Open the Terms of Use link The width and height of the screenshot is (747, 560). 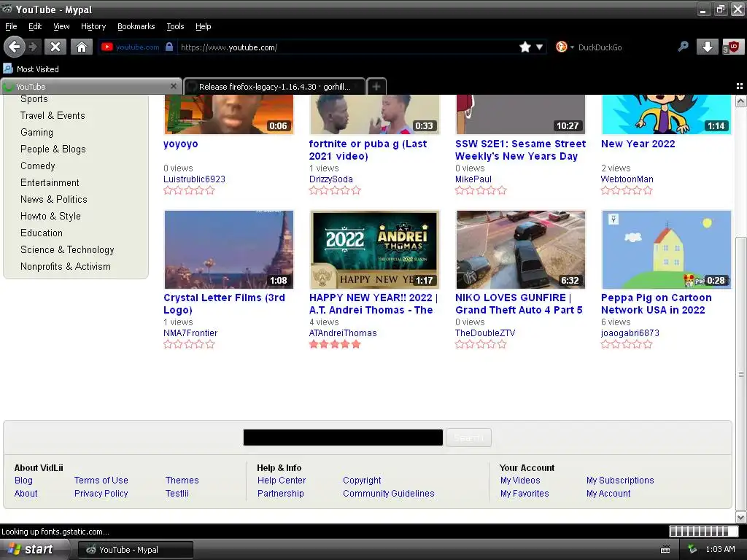pyautogui.click(x=101, y=480)
